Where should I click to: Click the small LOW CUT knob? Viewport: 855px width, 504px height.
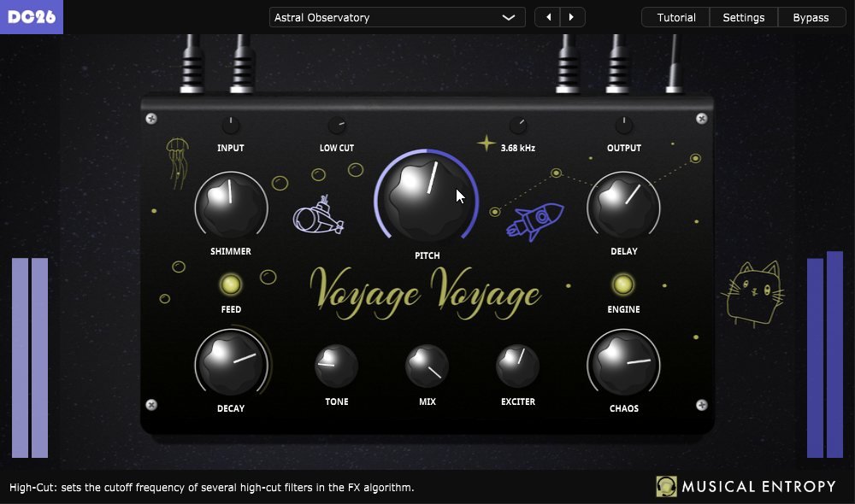coord(337,126)
